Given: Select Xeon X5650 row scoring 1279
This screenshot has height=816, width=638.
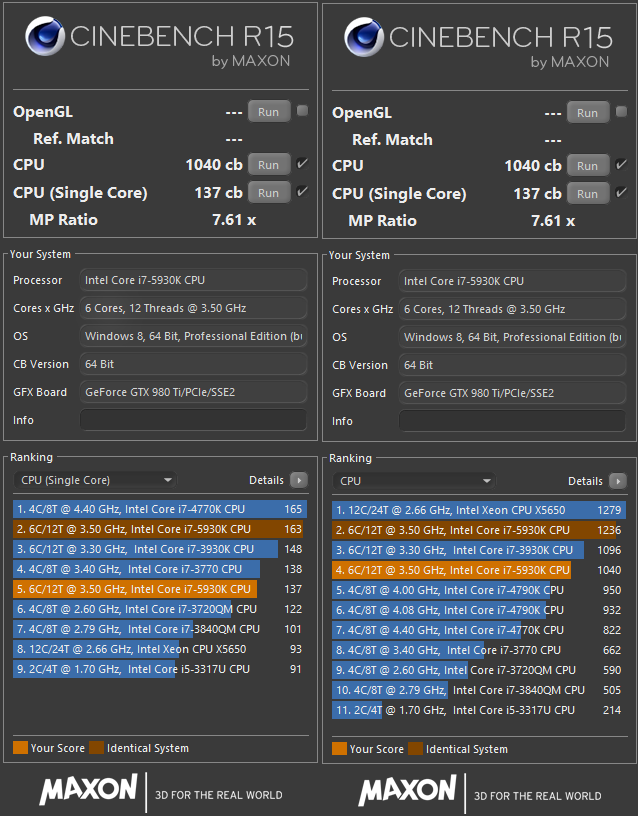Looking at the screenshot, I should (479, 510).
